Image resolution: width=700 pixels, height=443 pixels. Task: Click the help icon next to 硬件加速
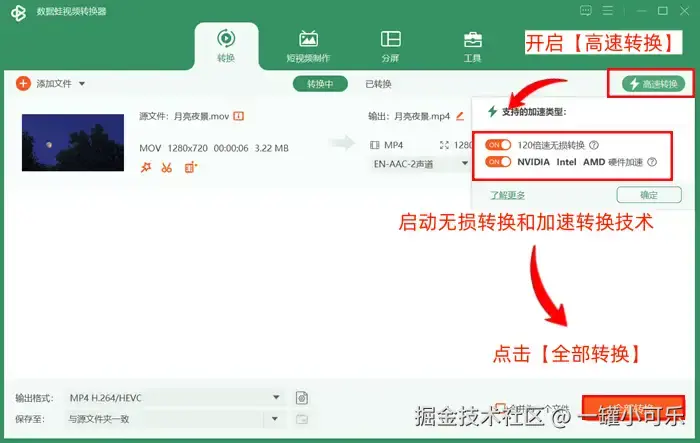coord(652,162)
